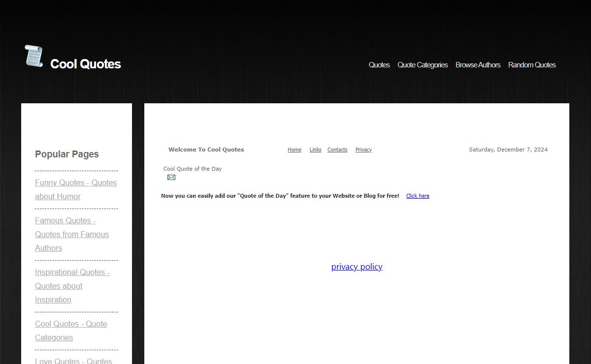This screenshot has width=591, height=364.
Task: Click the Popular Pages heading
Action: click(x=66, y=154)
